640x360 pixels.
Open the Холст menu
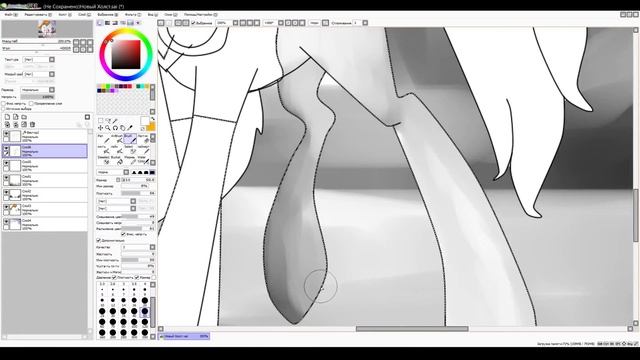coord(64,15)
